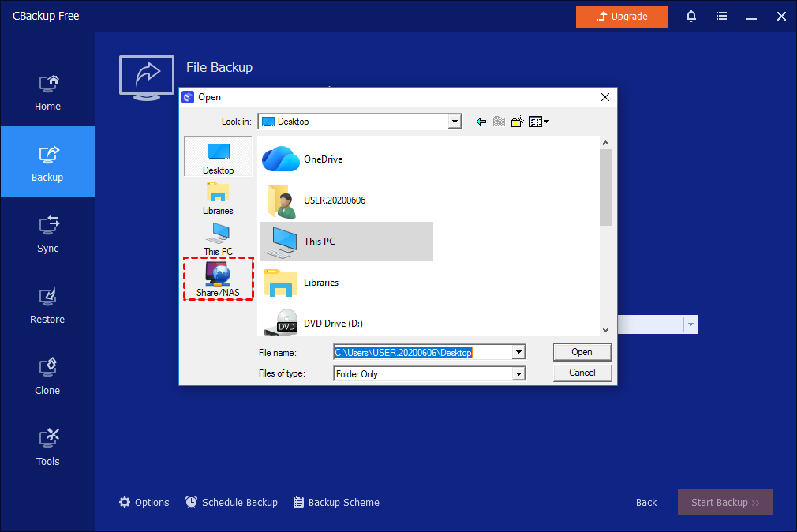This screenshot has height=532, width=797.
Task: Expand the File name dropdown
Action: coord(518,353)
